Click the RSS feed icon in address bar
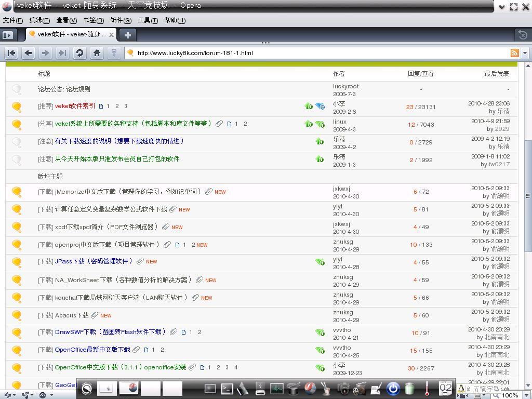532x399 pixels. (515, 53)
